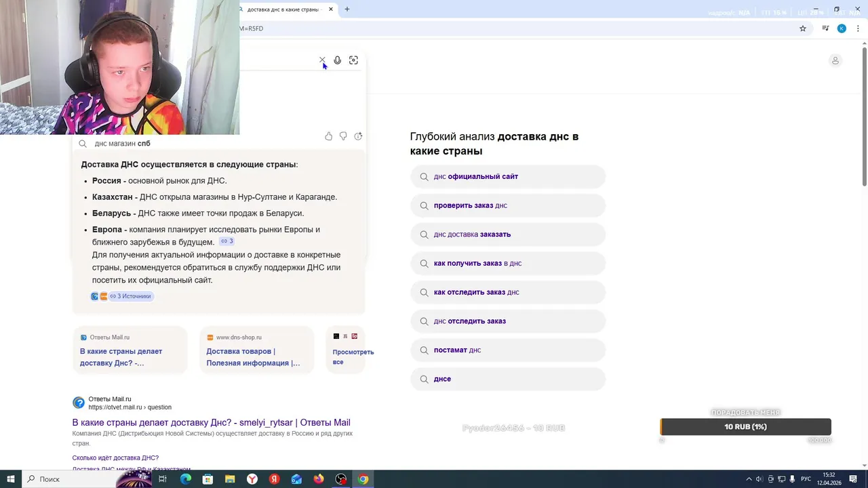Screen dimensions: 868x488
Task: Open Chrome three-dot menu
Action: click(x=858, y=28)
